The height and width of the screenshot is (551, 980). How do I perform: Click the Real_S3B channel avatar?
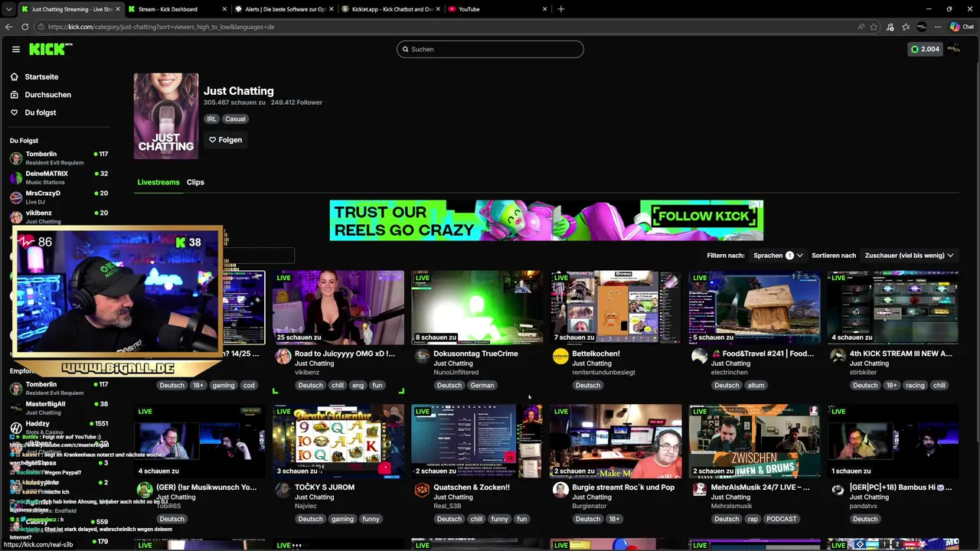422,491
